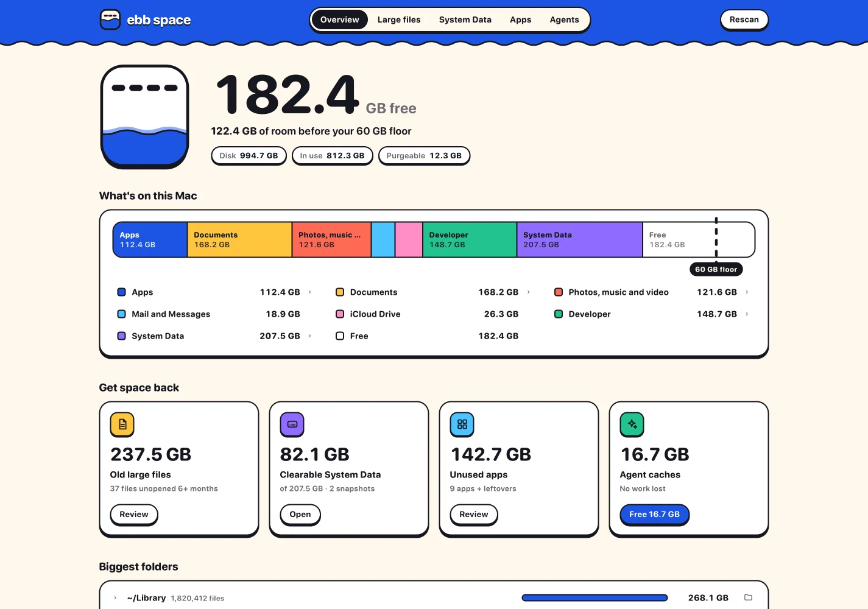The width and height of the screenshot is (868, 609).
Task: Click the pink iCloud Drive legend swatch
Action: [x=340, y=314]
